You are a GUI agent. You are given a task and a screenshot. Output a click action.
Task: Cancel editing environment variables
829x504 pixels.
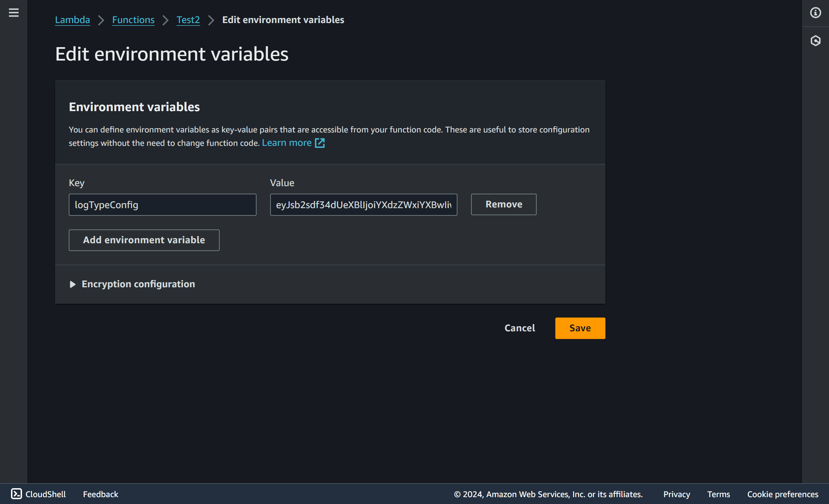point(519,328)
